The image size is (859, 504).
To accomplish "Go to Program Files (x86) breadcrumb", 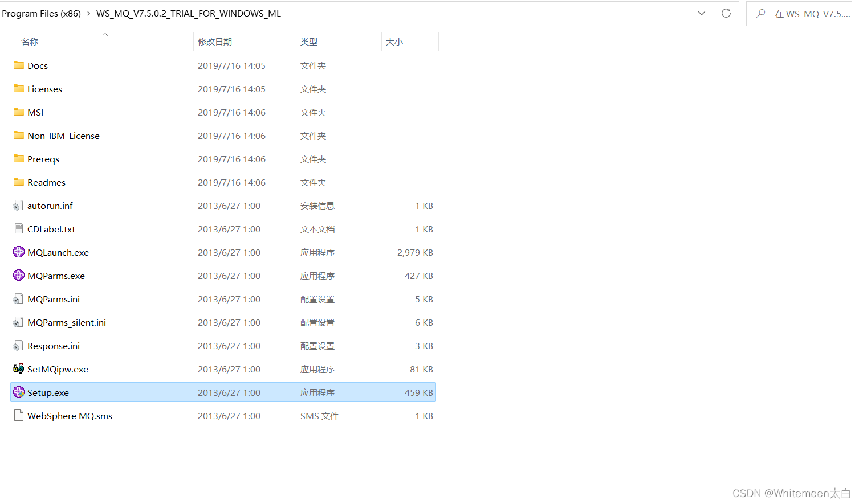I will [41, 13].
